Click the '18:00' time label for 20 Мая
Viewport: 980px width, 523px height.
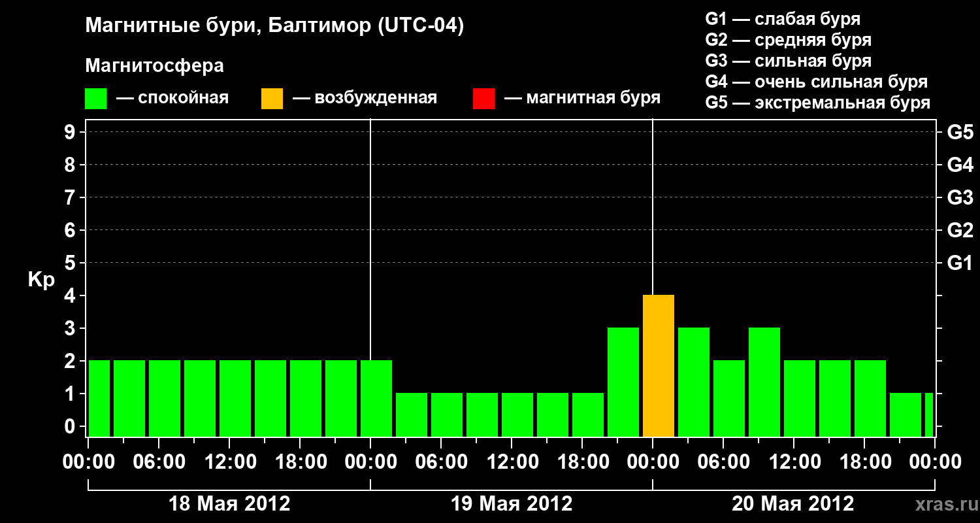point(865,462)
